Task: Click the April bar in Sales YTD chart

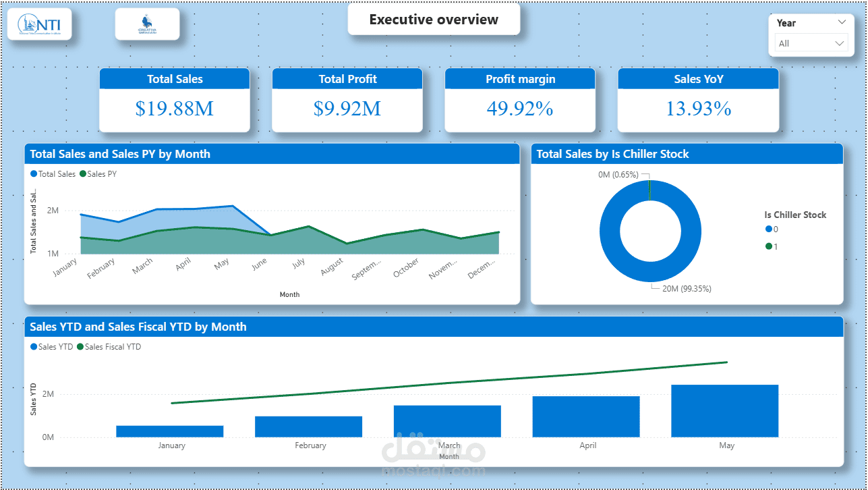Action: (x=586, y=416)
